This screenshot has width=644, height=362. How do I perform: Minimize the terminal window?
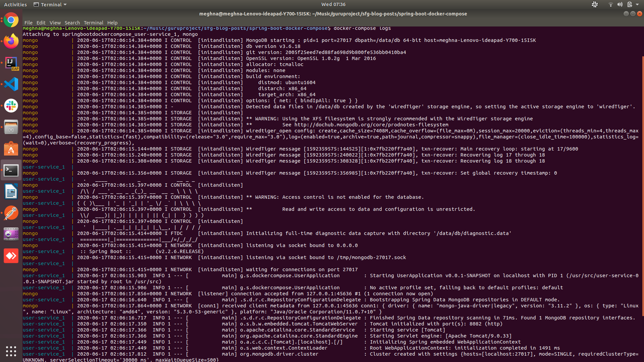(x=626, y=14)
